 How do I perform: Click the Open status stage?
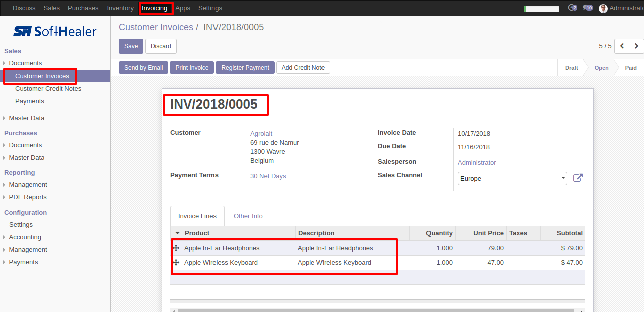click(x=601, y=68)
